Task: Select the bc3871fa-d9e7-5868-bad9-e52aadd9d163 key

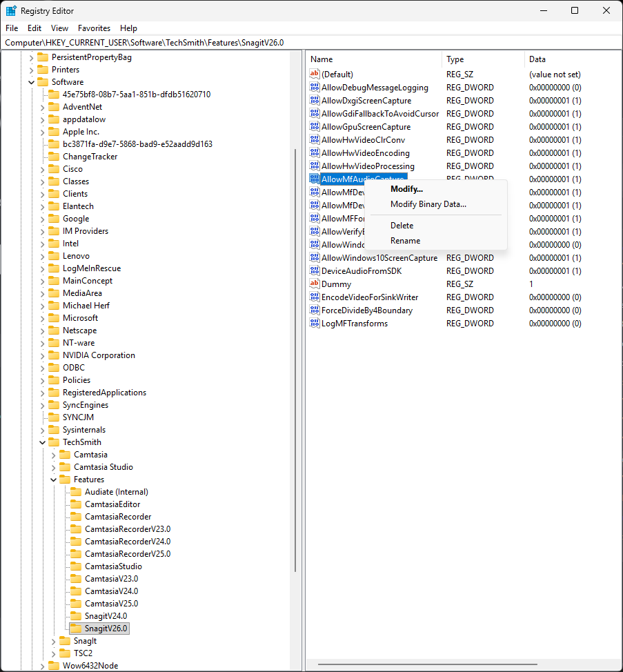Action: [x=137, y=144]
